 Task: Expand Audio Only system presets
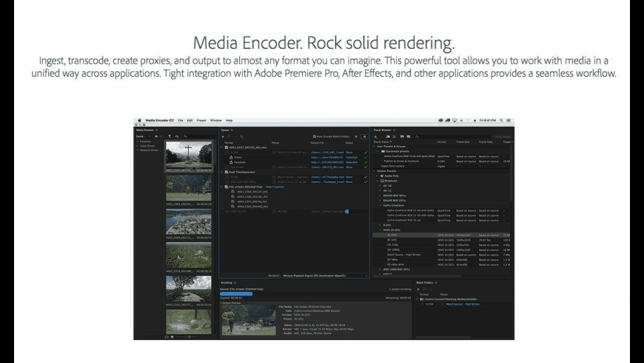[378, 176]
